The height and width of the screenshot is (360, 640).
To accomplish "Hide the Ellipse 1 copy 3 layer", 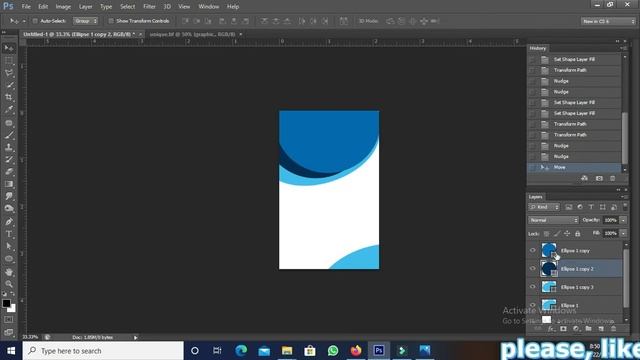I will point(532,287).
